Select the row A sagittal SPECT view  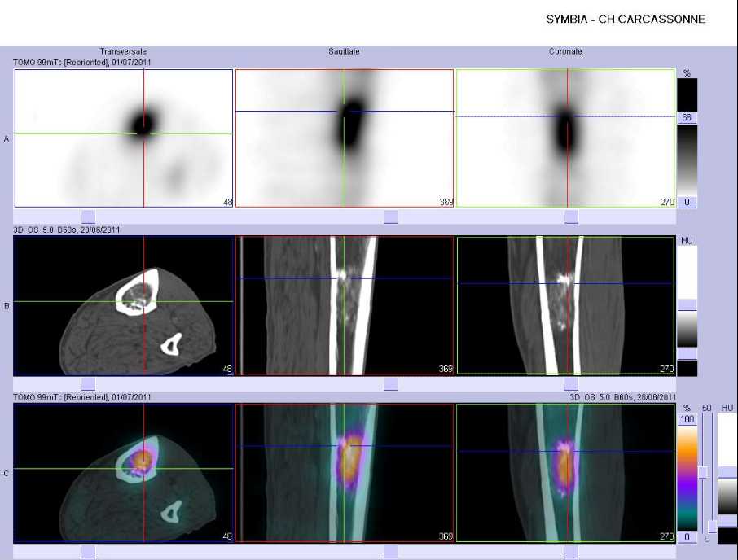pos(345,138)
